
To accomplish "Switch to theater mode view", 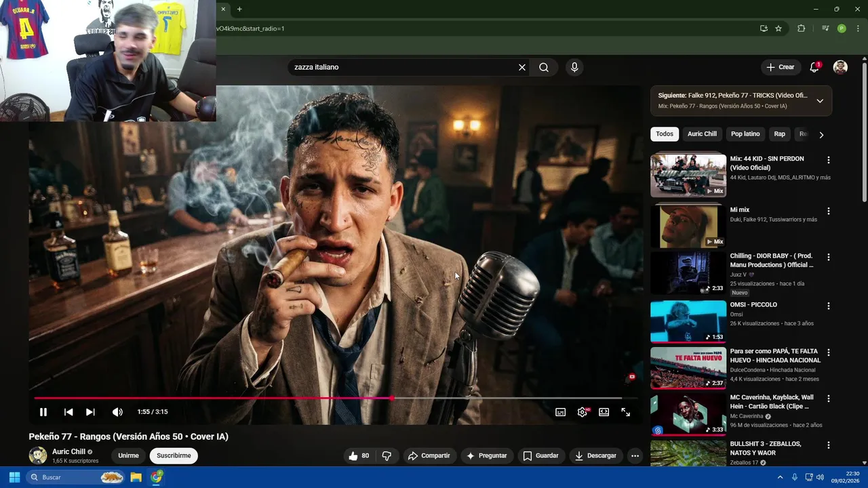I will (x=604, y=412).
